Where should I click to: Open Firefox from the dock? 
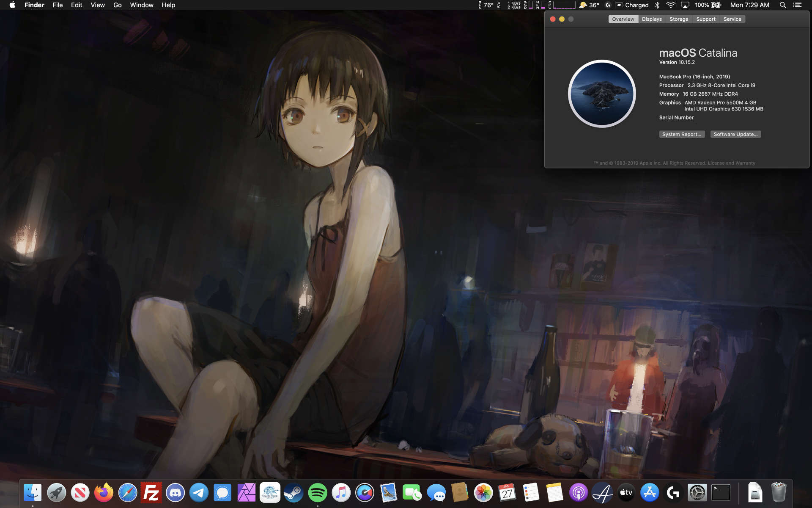click(x=104, y=493)
